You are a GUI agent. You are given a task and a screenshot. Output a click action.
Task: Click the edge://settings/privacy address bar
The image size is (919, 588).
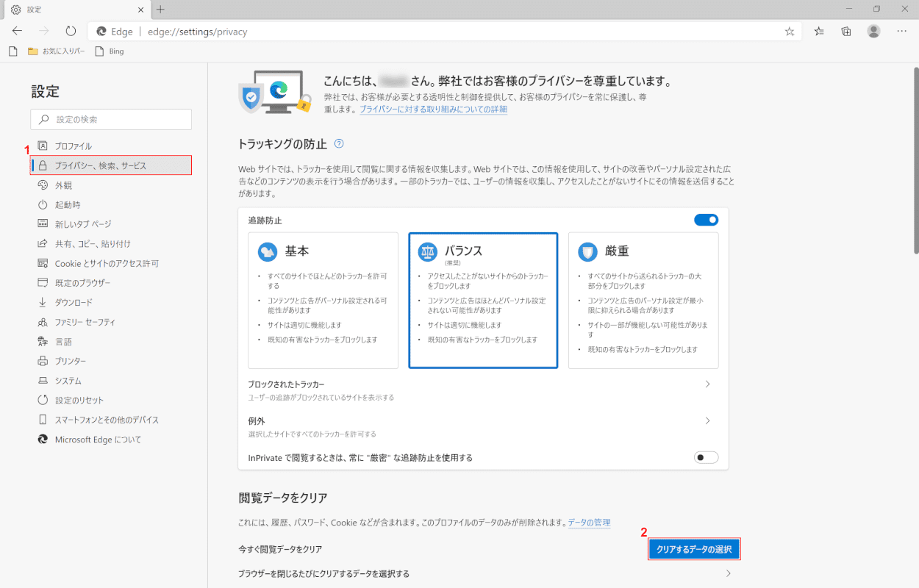445,32
